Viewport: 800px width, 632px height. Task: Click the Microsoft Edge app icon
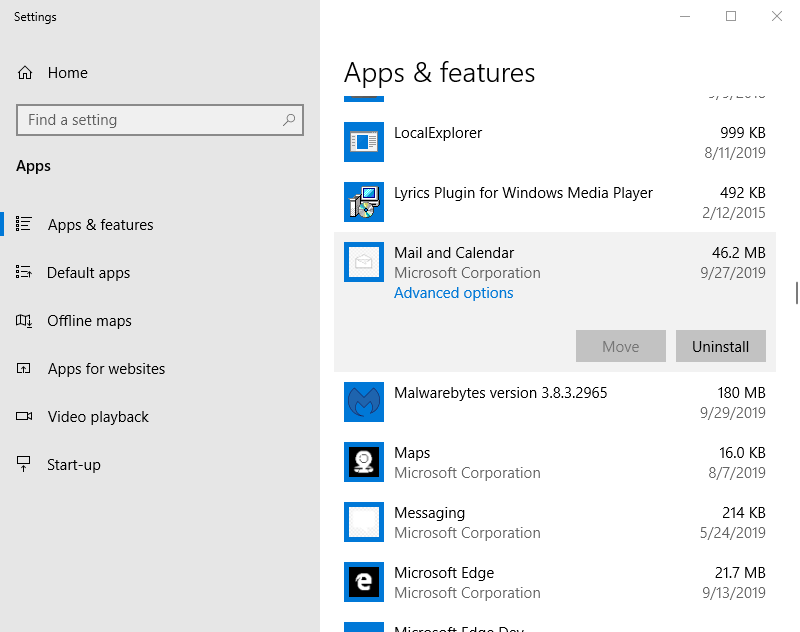364,582
